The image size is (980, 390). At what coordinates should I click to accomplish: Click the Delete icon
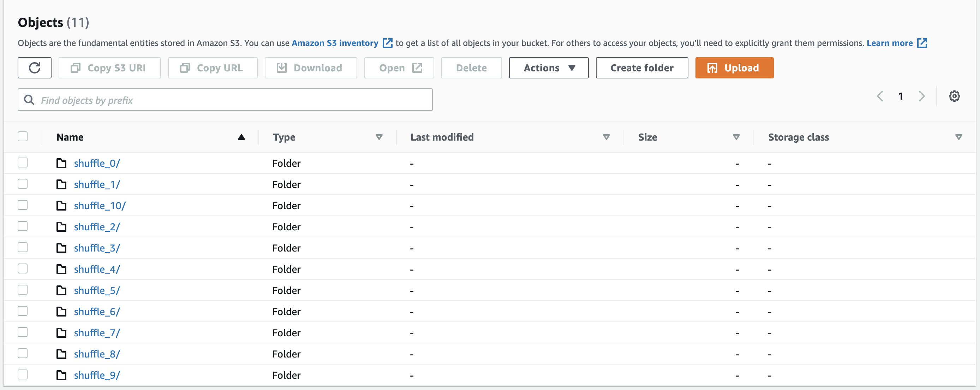click(x=472, y=67)
